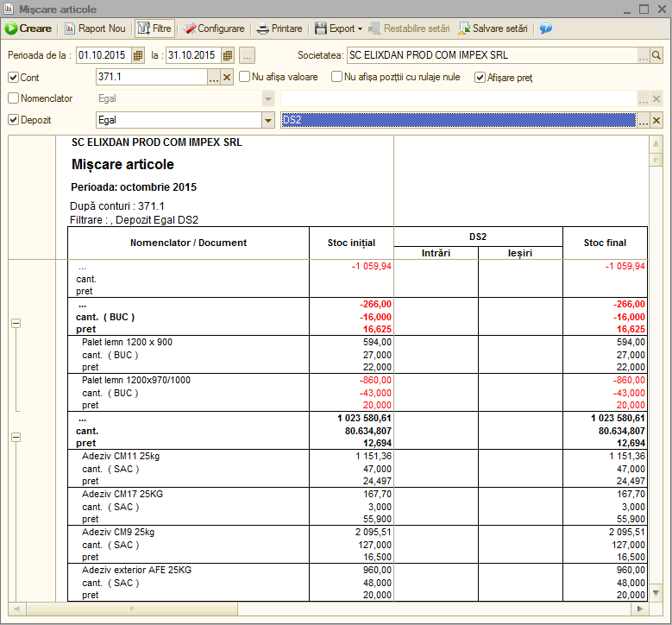Click the green Creare button

(28, 28)
